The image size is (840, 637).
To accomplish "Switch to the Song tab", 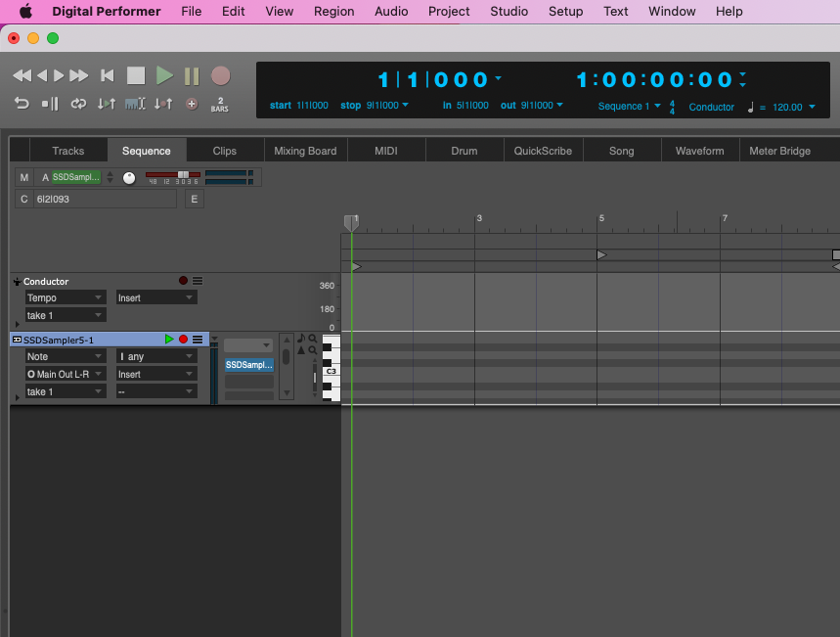I will [x=621, y=151].
